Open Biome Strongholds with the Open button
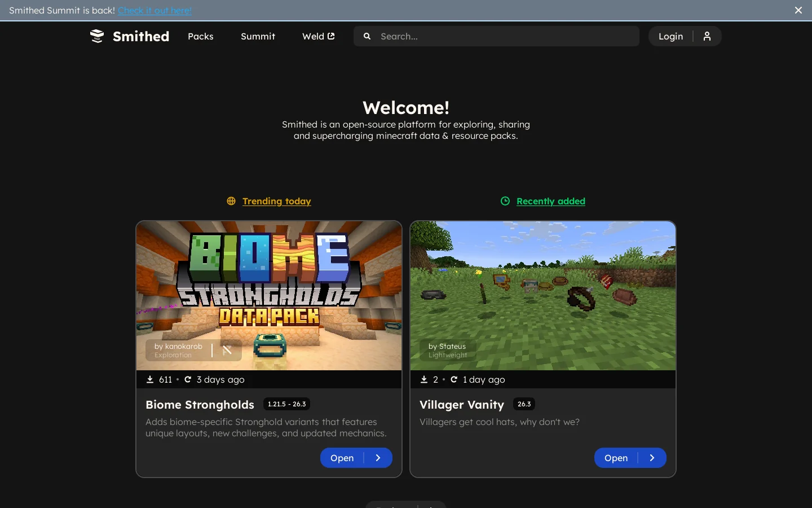812x508 pixels. click(356, 458)
